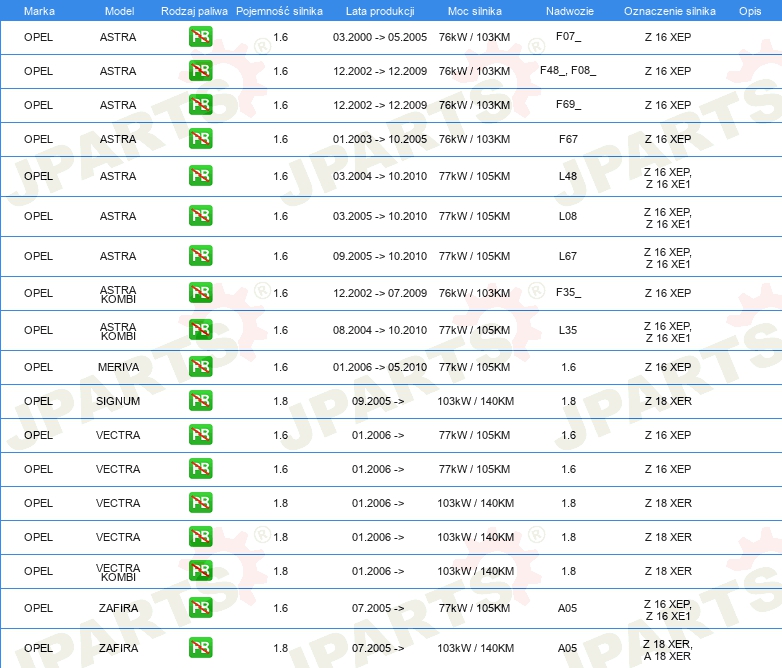Click the fuel icon in the Zafira 1.8 row

tap(200, 648)
